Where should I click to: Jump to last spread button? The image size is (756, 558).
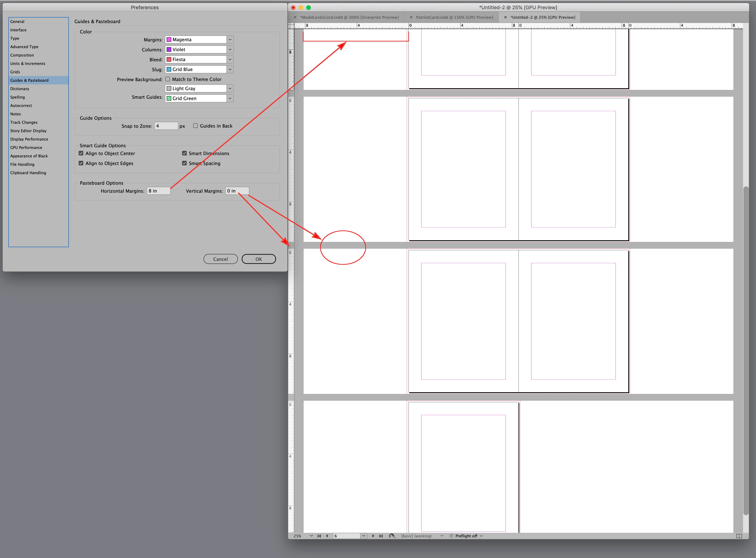click(x=381, y=536)
